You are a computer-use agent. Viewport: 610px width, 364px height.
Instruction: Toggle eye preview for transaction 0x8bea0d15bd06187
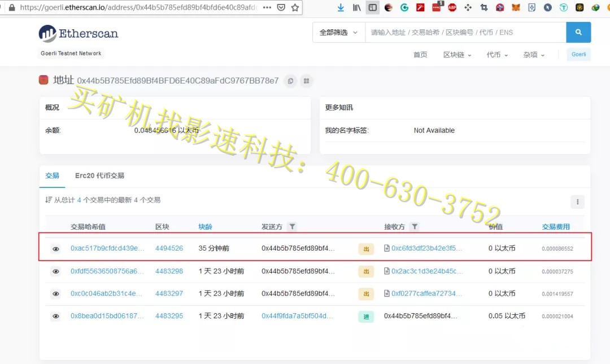(x=55, y=317)
